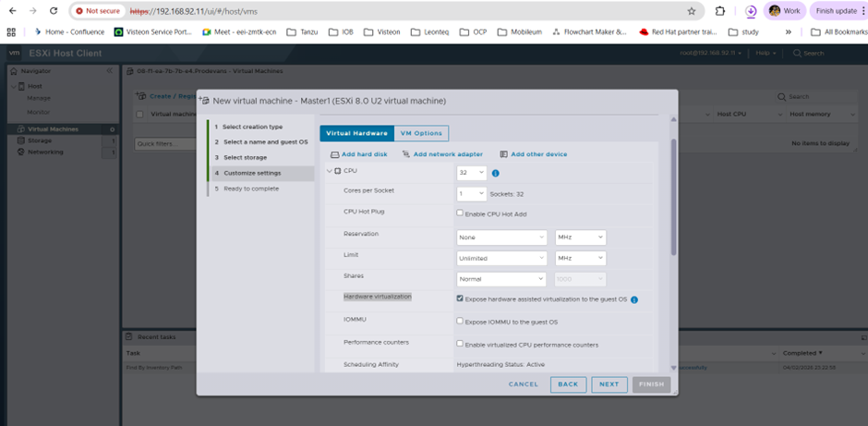The image size is (868, 426).
Task: Enable CPU Hot Add checkbox
Action: (460, 213)
